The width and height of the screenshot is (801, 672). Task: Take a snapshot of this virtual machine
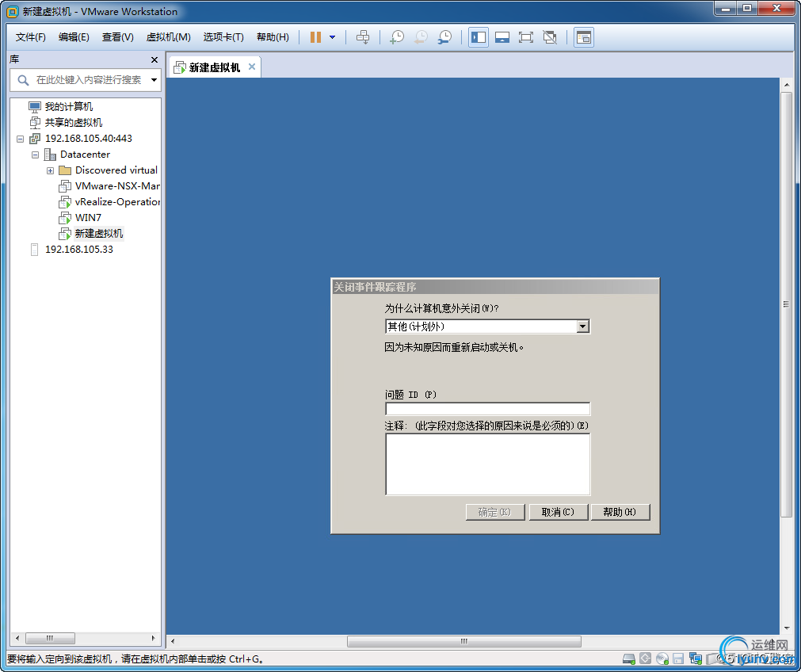coord(396,36)
